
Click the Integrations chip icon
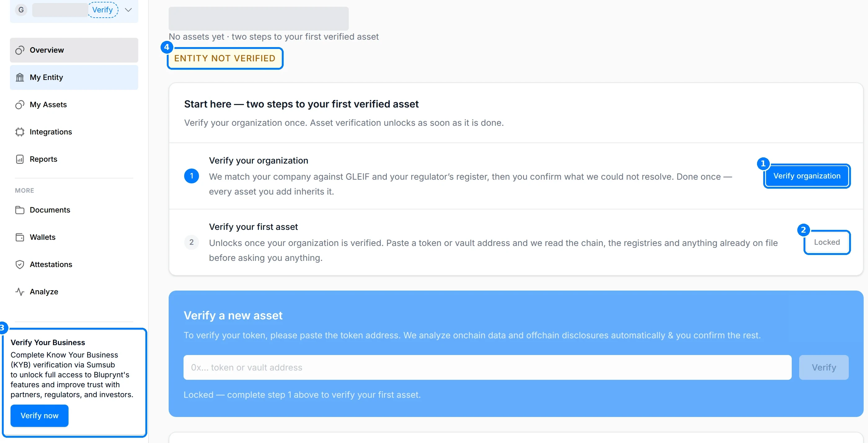pos(20,132)
